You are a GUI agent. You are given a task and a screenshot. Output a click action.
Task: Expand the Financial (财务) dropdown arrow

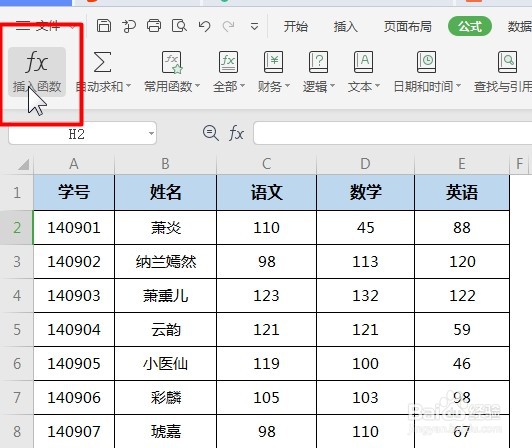[287, 86]
